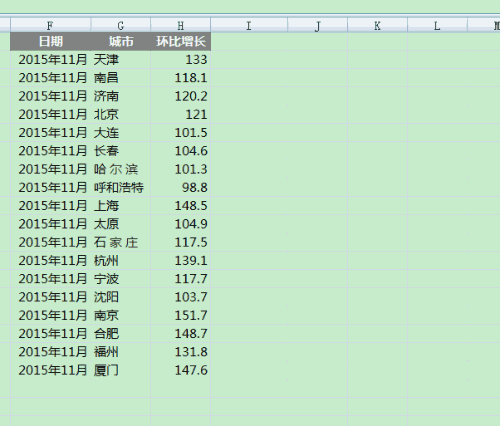Click the value 117.5 for 石家庄
Viewport: 500px width, 426px height.
[180, 242]
